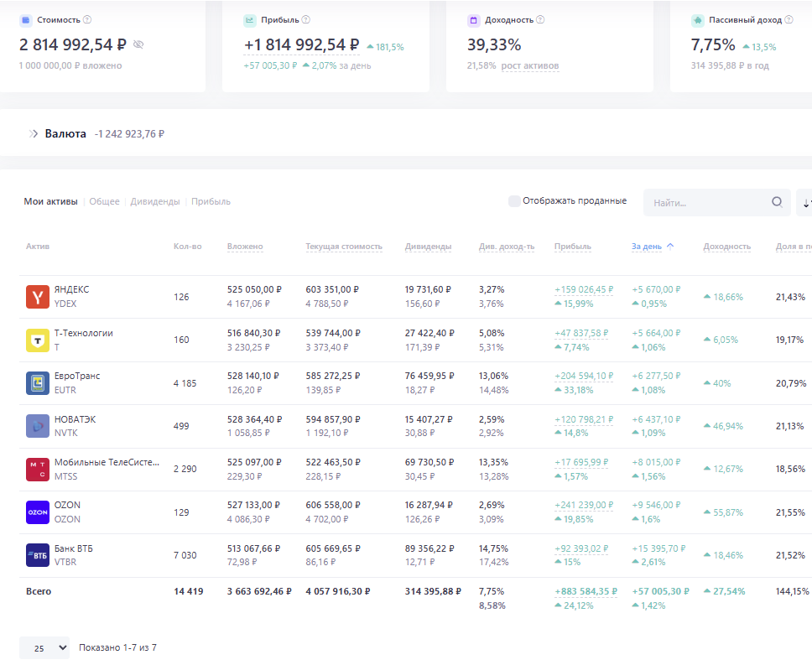Switch to the Общее tab
Viewport: 812px width, 665px height.
(104, 201)
